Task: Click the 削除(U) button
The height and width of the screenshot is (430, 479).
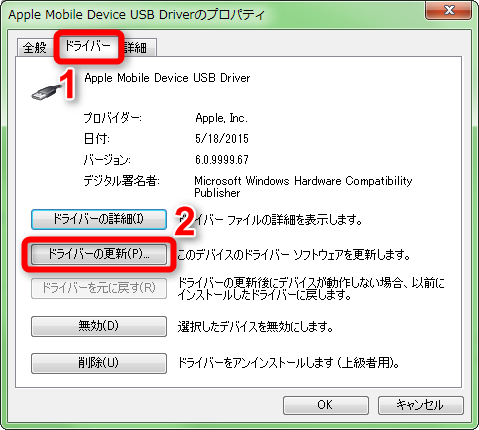Action: pos(99,363)
